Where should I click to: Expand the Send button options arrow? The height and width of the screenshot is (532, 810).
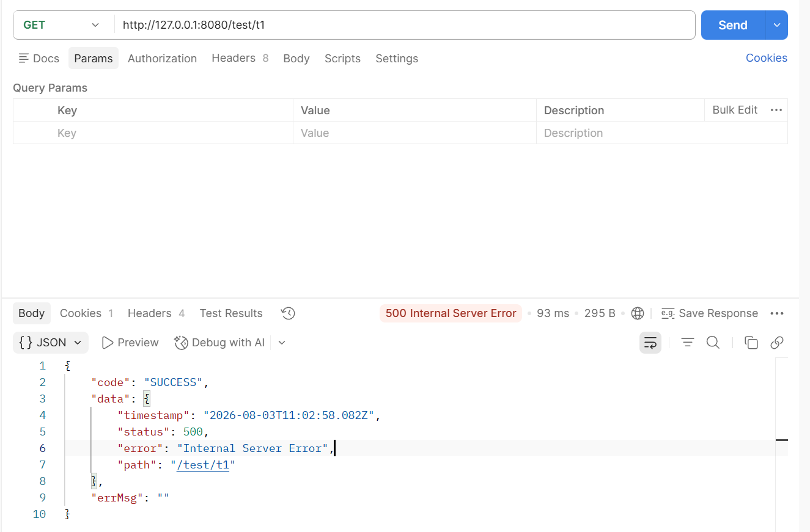[777, 25]
